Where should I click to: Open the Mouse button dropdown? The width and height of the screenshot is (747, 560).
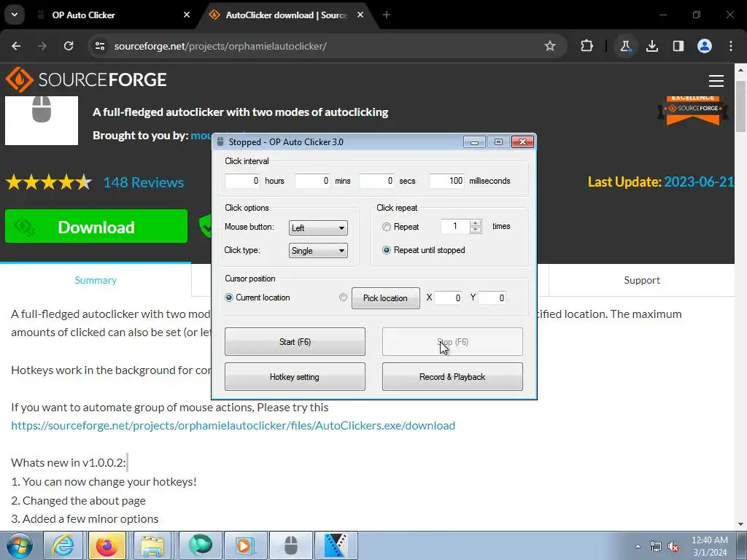click(x=318, y=228)
